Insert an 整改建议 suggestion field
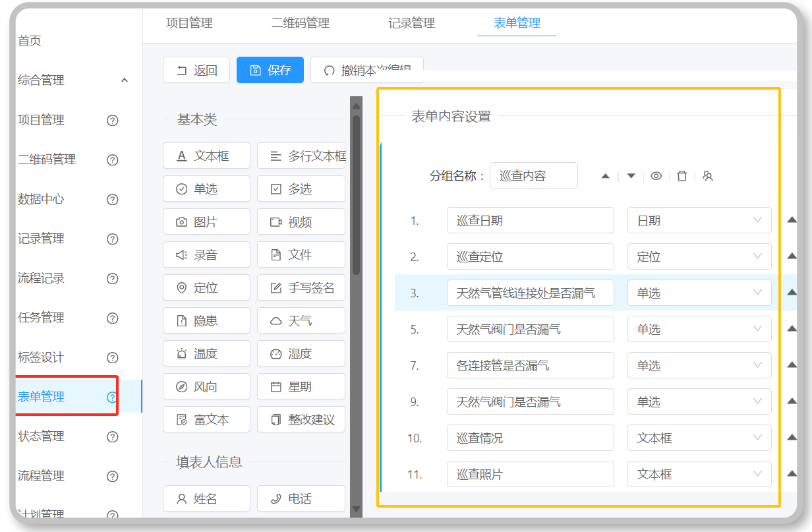The height and width of the screenshot is (532, 812). (301, 419)
